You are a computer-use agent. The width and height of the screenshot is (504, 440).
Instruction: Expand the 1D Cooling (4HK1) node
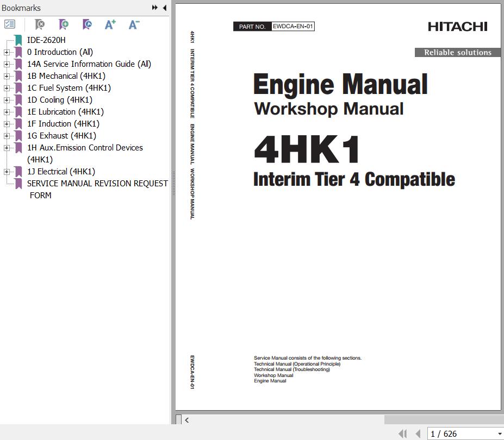[7, 100]
